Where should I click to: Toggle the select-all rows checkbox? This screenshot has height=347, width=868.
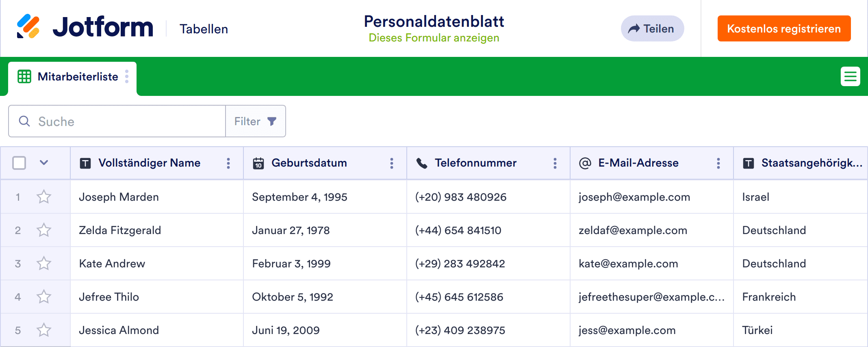tap(19, 163)
